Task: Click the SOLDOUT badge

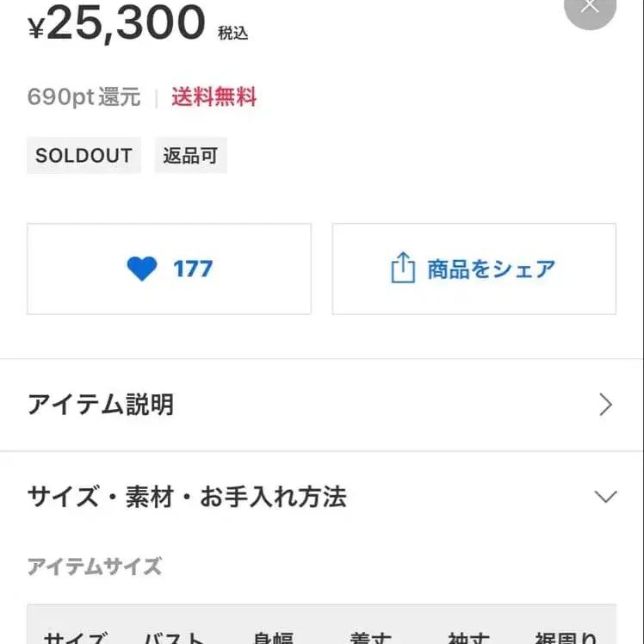Action: tap(84, 156)
